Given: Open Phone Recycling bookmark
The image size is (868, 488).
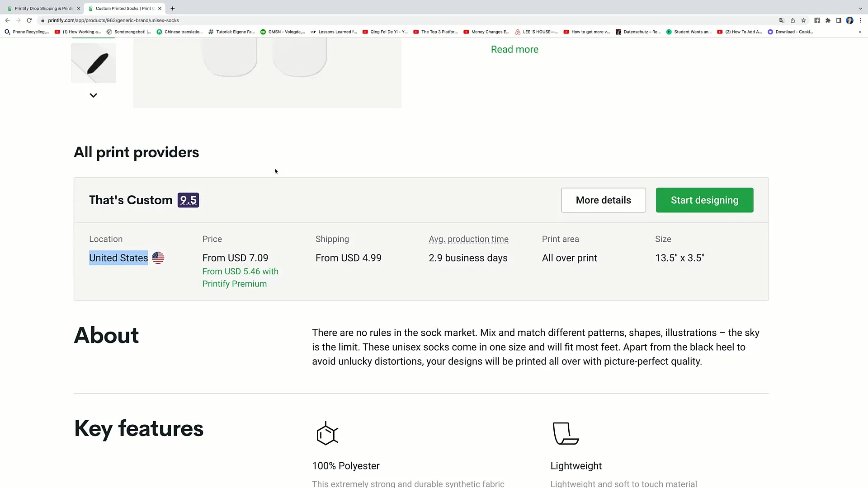Looking at the screenshot, I should click(x=27, y=32).
